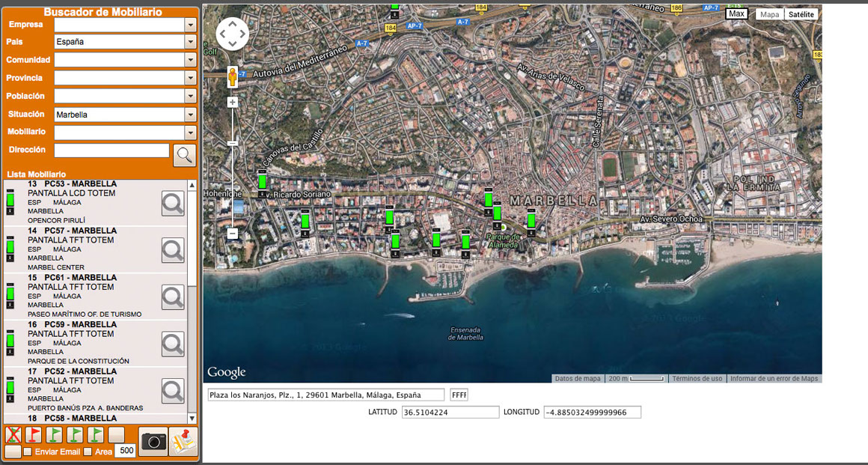
Task: Click the map pushpin icon
Action: [183, 441]
